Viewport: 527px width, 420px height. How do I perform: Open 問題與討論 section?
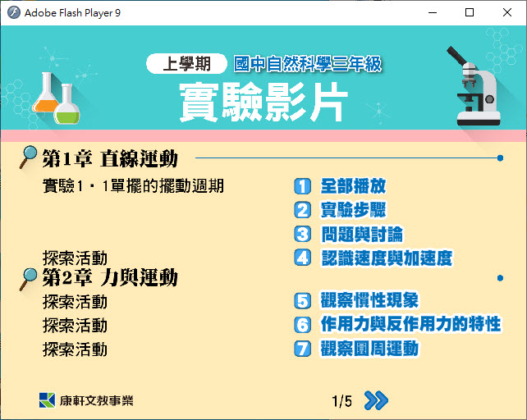point(362,235)
